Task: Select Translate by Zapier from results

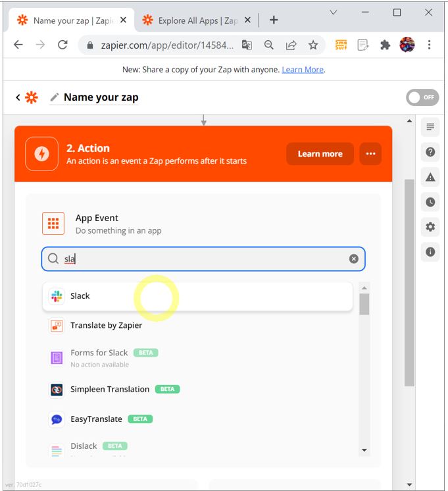Action: coord(197,326)
